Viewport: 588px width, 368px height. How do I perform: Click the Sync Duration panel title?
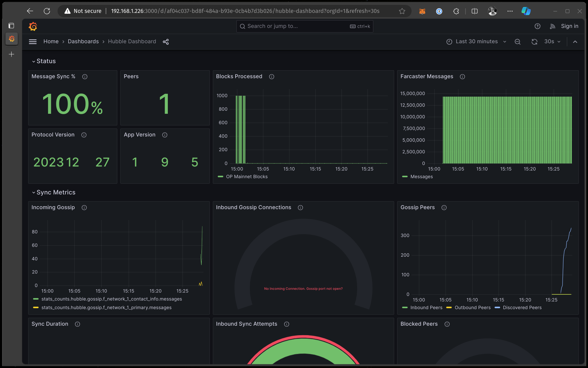[50, 324]
